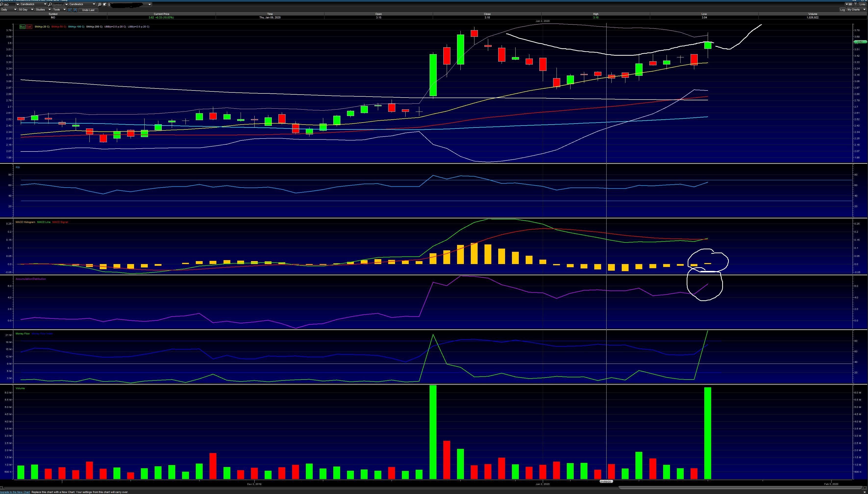Screen dimensions: 868x494
Task: Open the help question mark icon
Action: pyautogui.click(x=856, y=4)
